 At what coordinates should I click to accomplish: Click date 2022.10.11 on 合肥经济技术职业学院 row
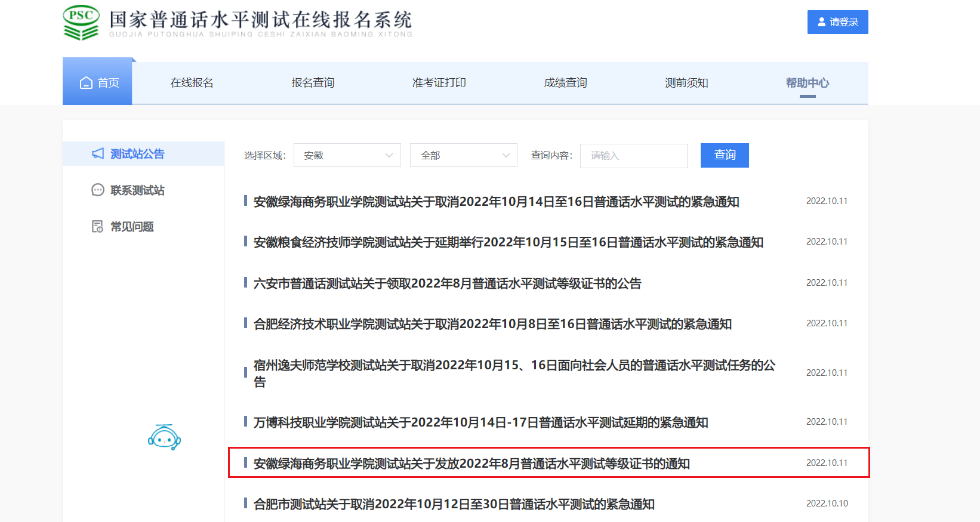(827, 323)
